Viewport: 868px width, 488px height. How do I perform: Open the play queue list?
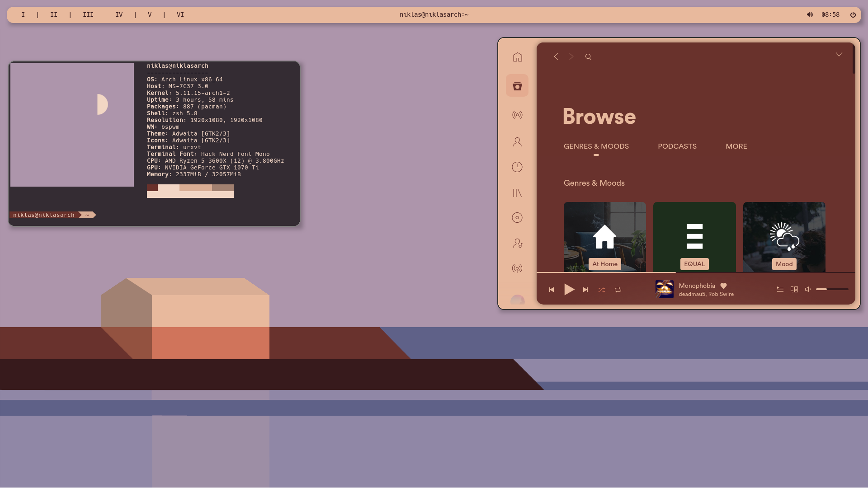[780, 289]
